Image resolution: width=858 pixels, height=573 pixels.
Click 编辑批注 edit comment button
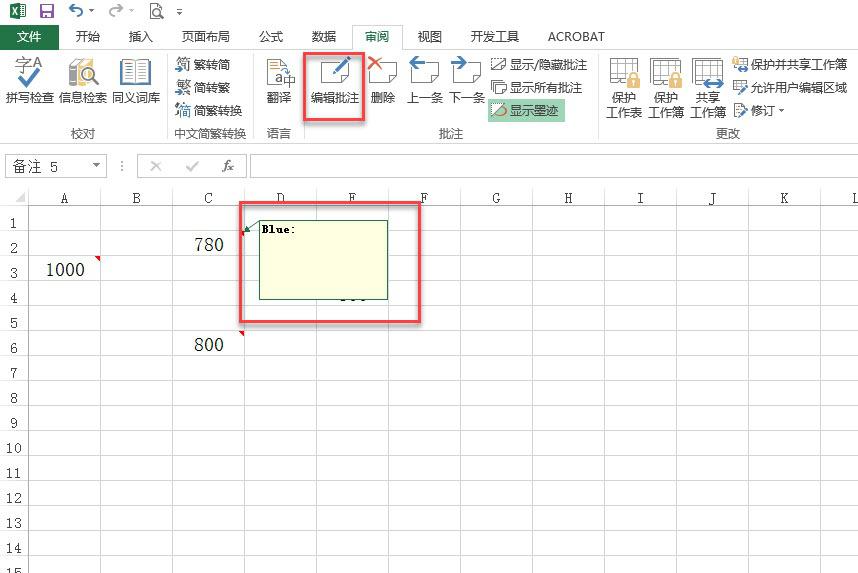(334, 82)
